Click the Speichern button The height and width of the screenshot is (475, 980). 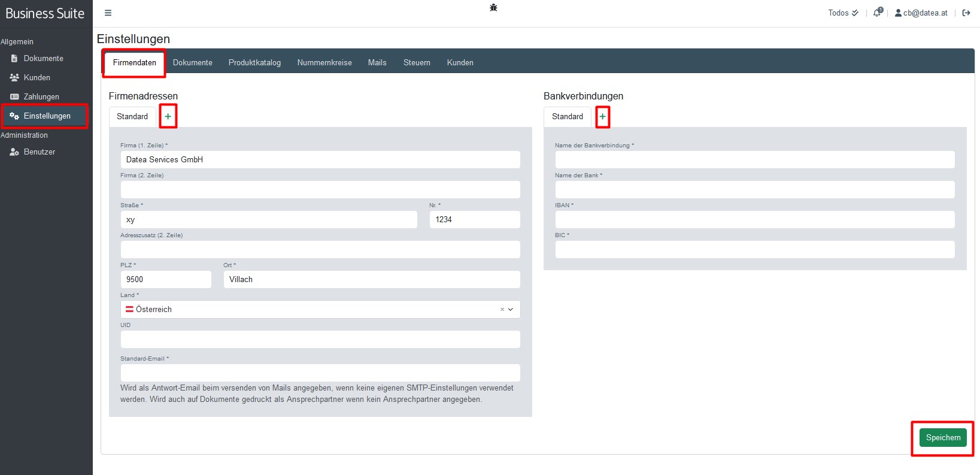(x=943, y=437)
